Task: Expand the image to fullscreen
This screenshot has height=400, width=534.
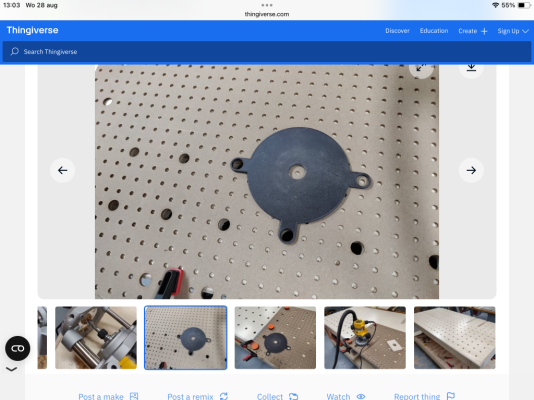Action: [421, 68]
